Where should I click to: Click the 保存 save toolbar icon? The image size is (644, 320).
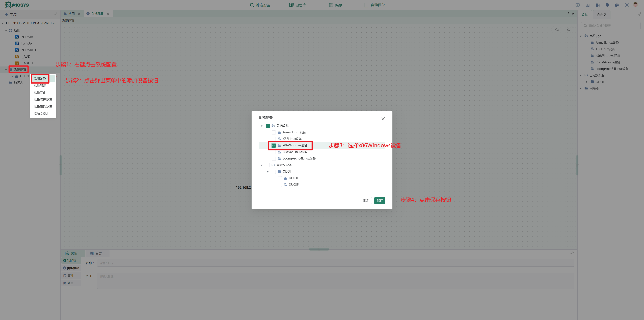pos(331,5)
